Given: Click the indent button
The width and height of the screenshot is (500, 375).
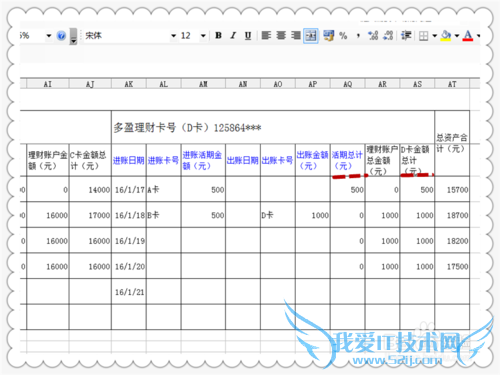Looking at the screenshot, I should 406,35.
